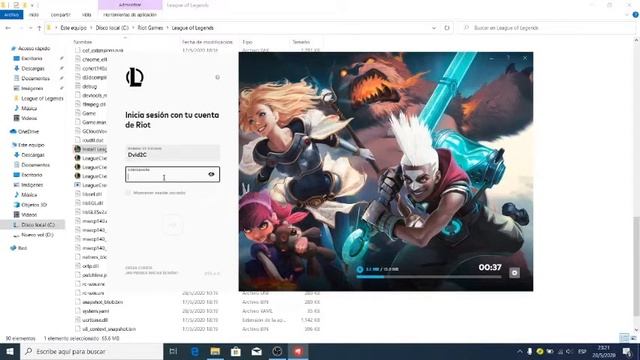Sort files by the Tipo column header

(247, 42)
